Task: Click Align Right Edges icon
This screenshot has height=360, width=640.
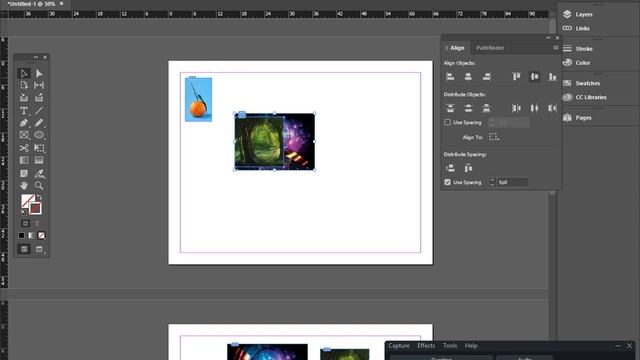Action: (x=486, y=76)
